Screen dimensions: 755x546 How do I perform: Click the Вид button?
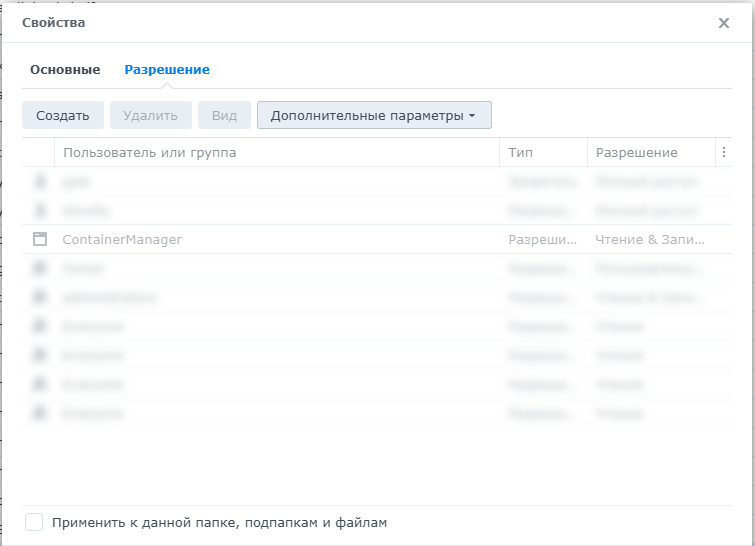(x=224, y=115)
